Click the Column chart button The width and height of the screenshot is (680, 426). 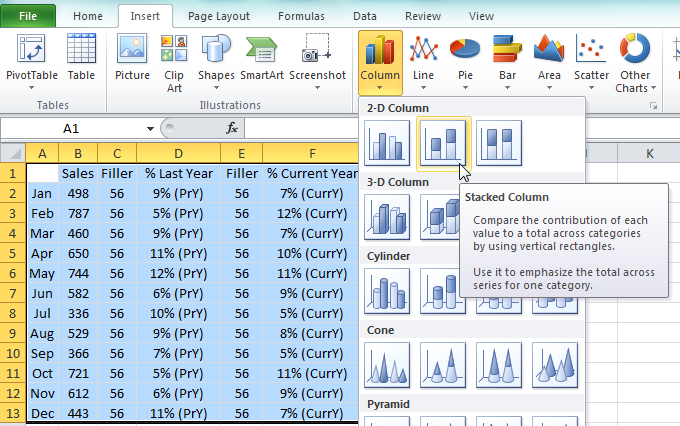click(x=380, y=62)
